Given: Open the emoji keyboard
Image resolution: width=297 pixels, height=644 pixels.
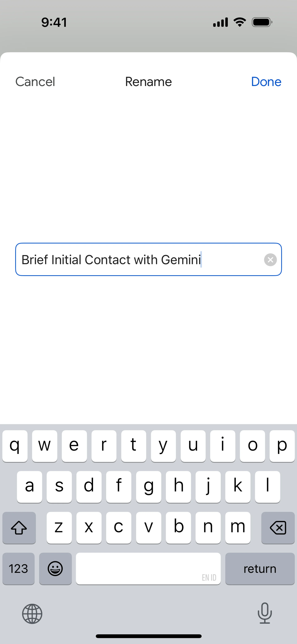Looking at the screenshot, I should coord(55,568).
